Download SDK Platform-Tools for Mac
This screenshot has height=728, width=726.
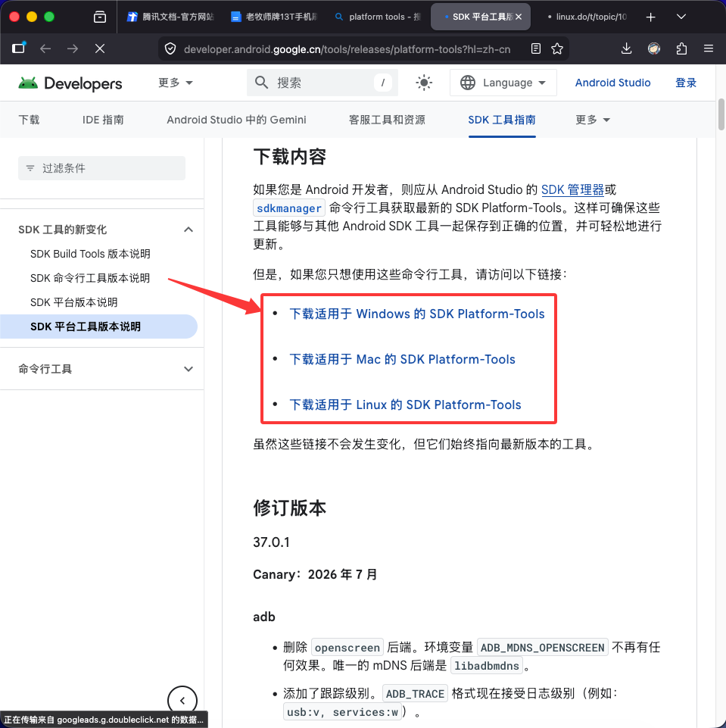coord(402,359)
